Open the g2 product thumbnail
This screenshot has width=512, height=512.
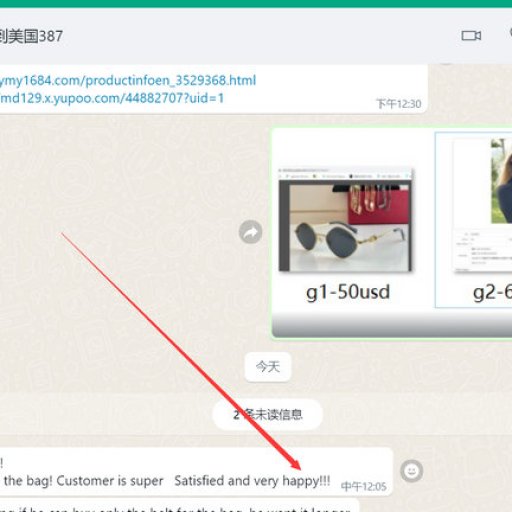click(473, 220)
